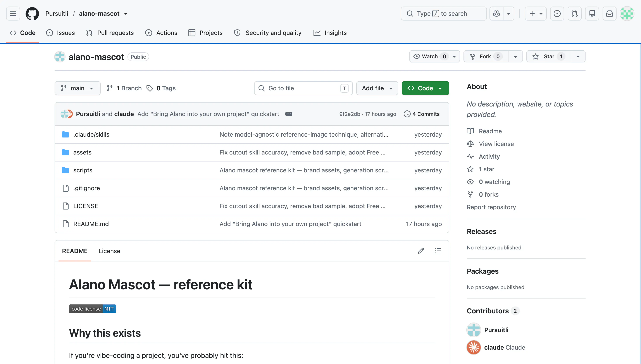Click code license MIT badge

(x=93, y=309)
